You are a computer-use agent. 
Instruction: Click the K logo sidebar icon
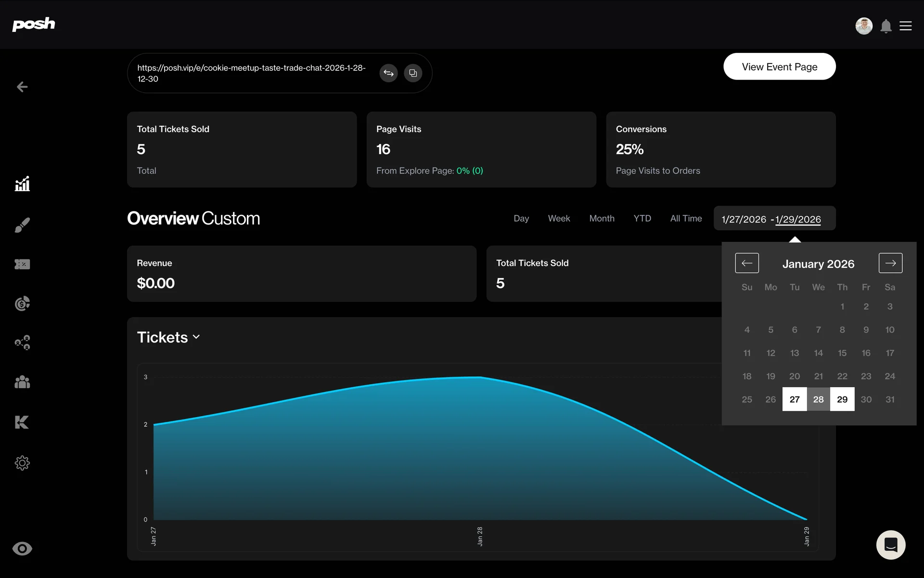point(22,422)
